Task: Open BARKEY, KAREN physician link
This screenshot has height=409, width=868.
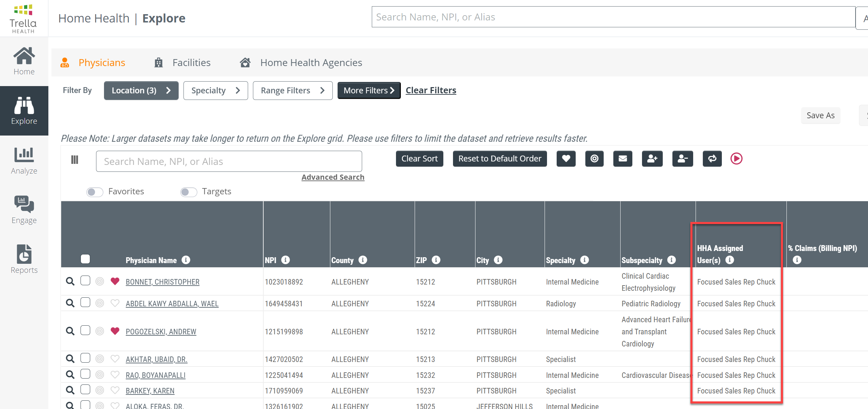Action: 150,391
